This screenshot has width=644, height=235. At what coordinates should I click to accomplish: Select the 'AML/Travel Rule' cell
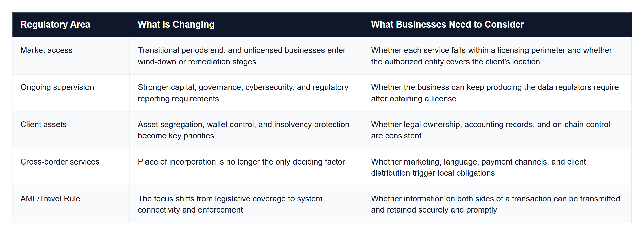point(71,204)
